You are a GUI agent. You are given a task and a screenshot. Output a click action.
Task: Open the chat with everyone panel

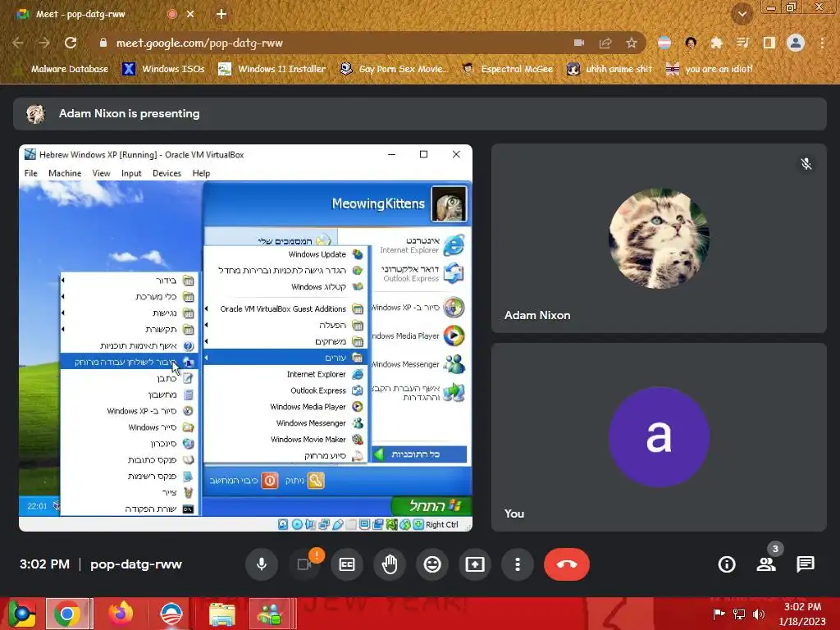point(806,564)
